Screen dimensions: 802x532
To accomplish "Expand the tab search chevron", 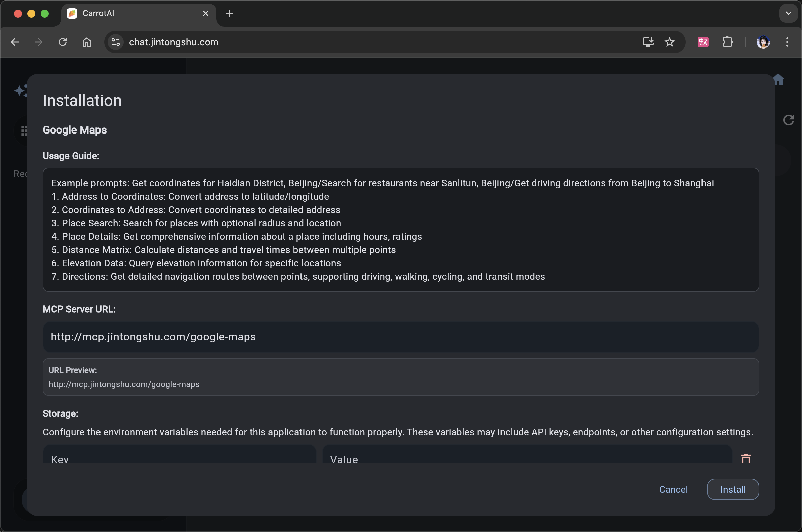I will tap(788, 13).
